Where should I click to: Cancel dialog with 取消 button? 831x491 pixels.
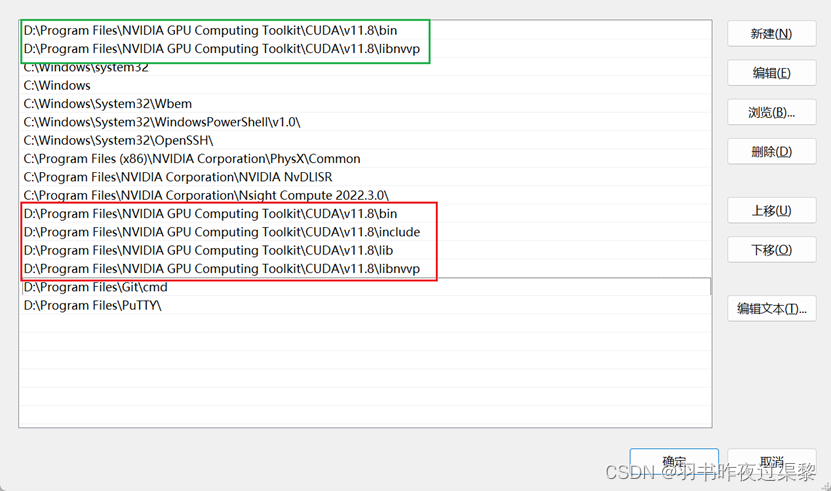coord(772,461)
